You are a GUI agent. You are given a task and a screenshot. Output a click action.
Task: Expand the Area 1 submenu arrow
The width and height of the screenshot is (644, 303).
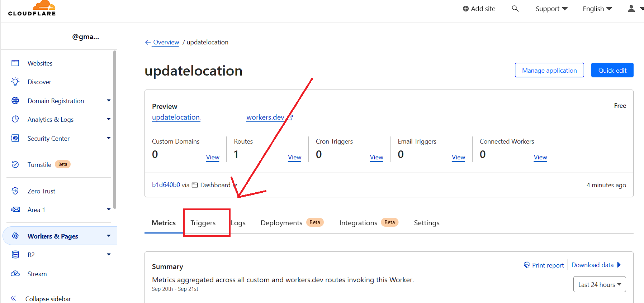click(x=109, y=210)
